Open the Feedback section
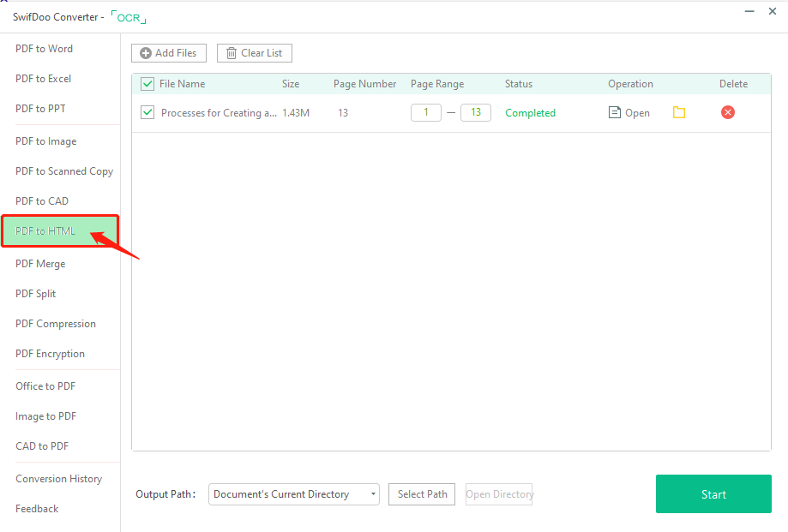The width and height of the screenshot is (788, 532). pos(37,509)
